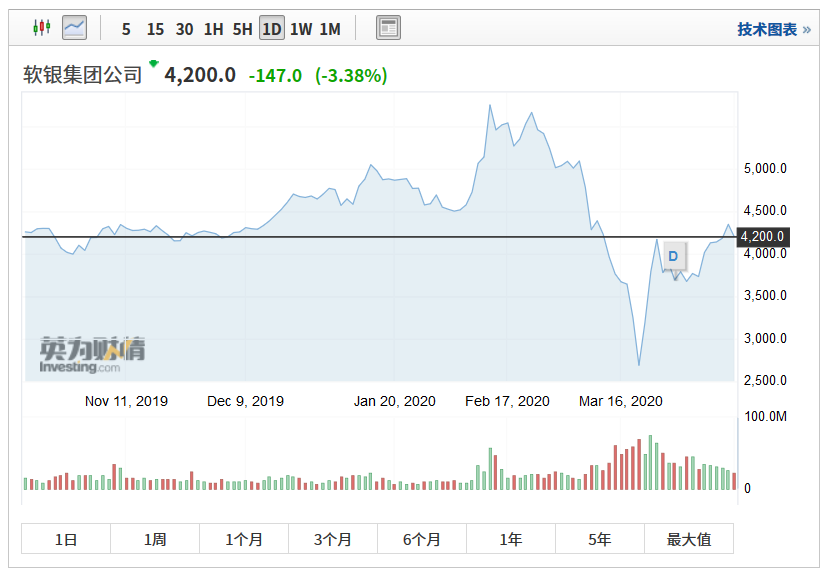Viewport: 825px width, 575px height.
Task: Click the 4,200.0 price label on axis
Action: point(763,237)
